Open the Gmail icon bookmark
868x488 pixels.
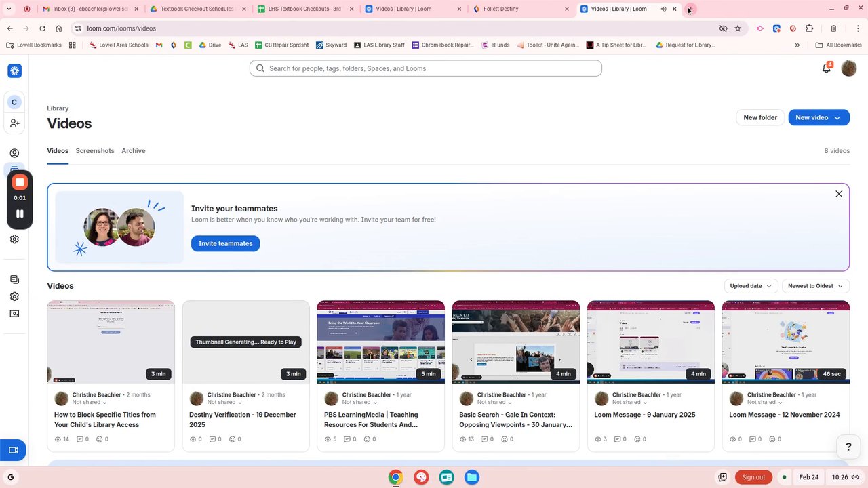click(159, 45)
